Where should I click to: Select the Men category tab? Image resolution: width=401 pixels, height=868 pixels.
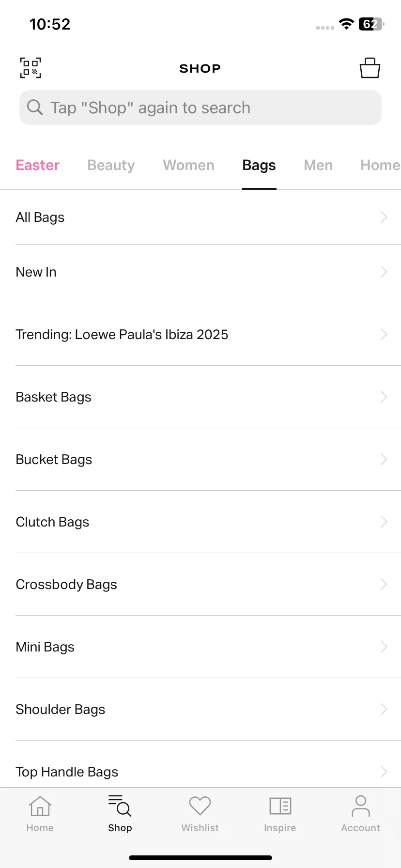(318, 165)
